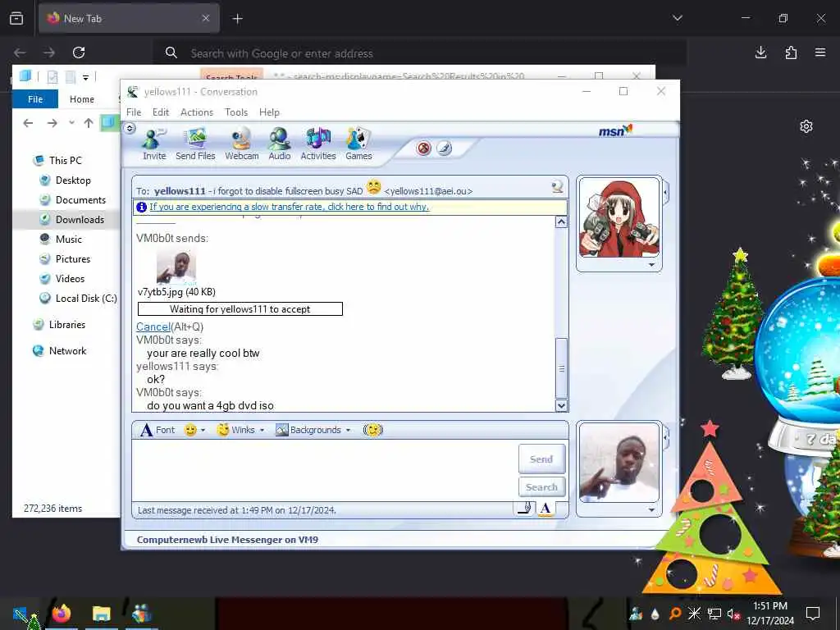Collapse the contact picture panel side arrow
840x630 pixels.
pyautogui.click(x=666, y=192)
